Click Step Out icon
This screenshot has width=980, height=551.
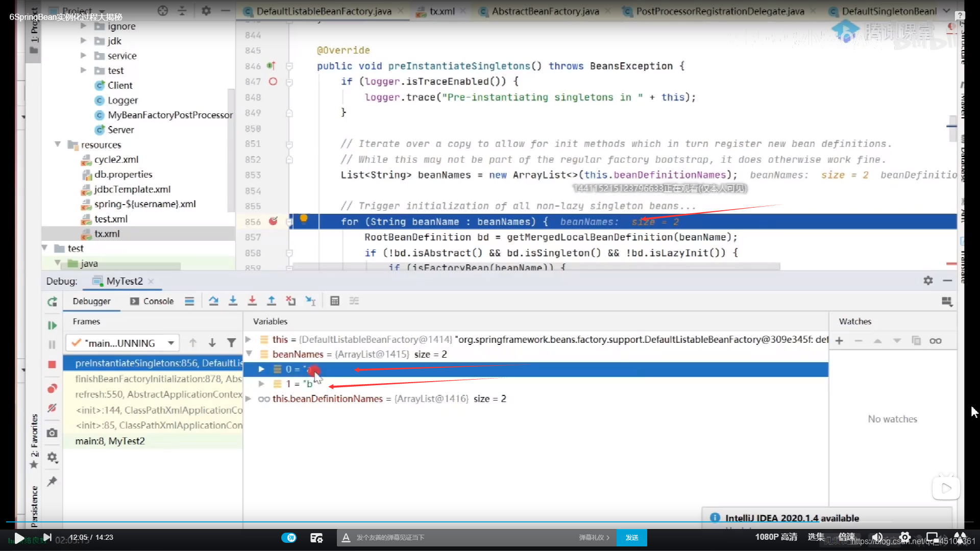tap(272, 301)
